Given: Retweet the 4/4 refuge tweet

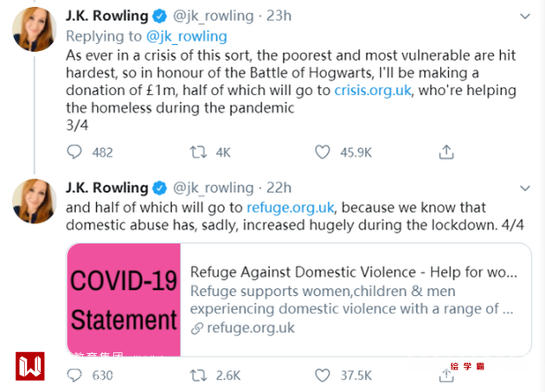Looking at the screenshot, I should pos(198,375).
